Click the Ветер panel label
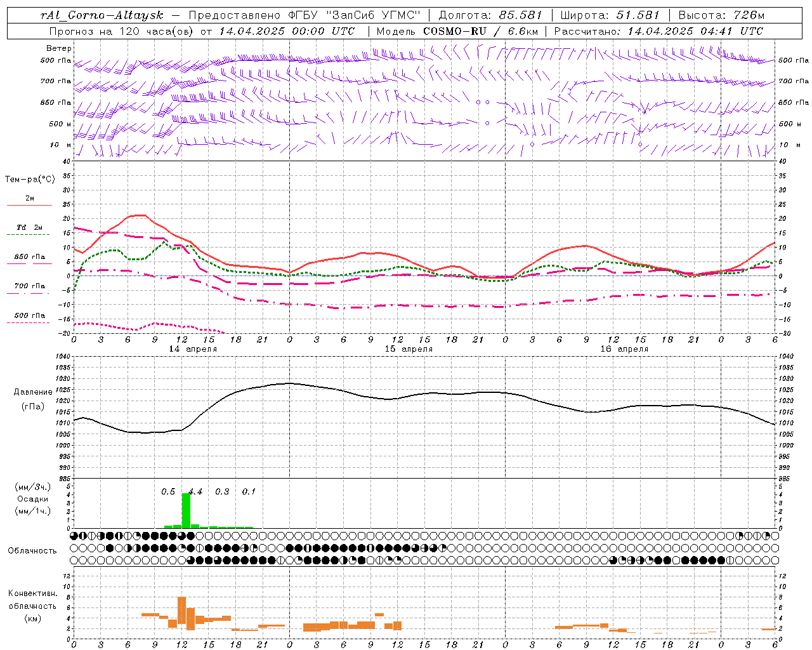The width and height of the screenshot is (812, 650). 59,48
